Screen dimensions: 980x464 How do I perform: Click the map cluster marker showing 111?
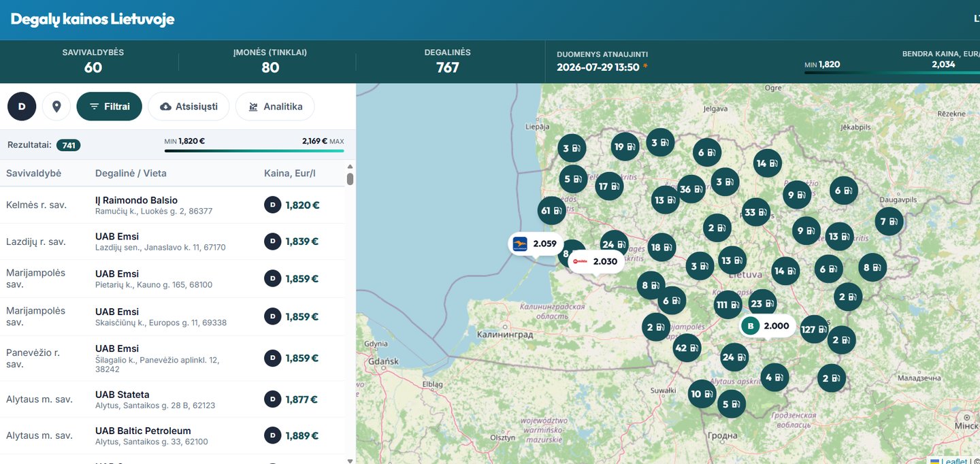[x=728, y=305]
